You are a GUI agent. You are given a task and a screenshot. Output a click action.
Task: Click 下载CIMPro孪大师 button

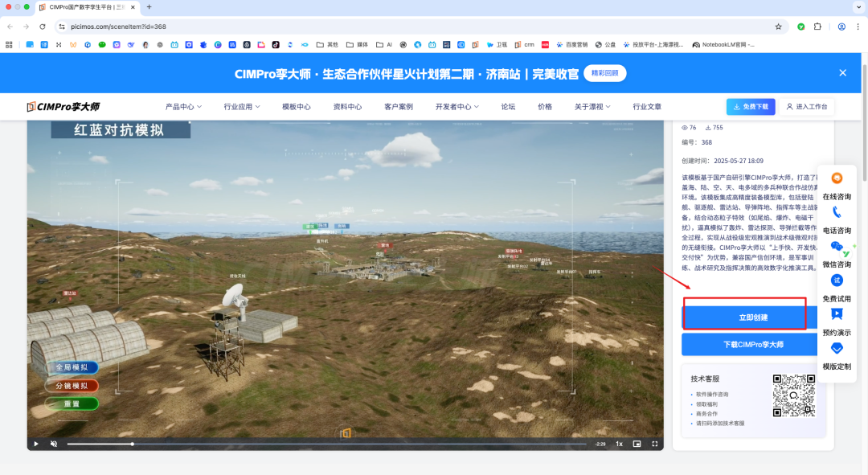(x=750, y=344)
